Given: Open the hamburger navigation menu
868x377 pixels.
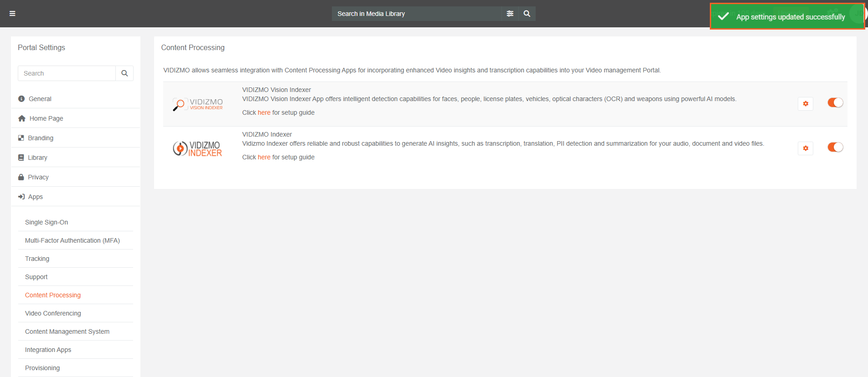Looking at the screenshot, I should coord(12,14).
